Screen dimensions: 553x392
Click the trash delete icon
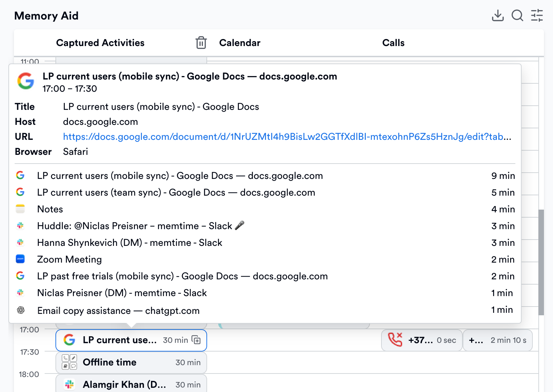click(201, 43)
